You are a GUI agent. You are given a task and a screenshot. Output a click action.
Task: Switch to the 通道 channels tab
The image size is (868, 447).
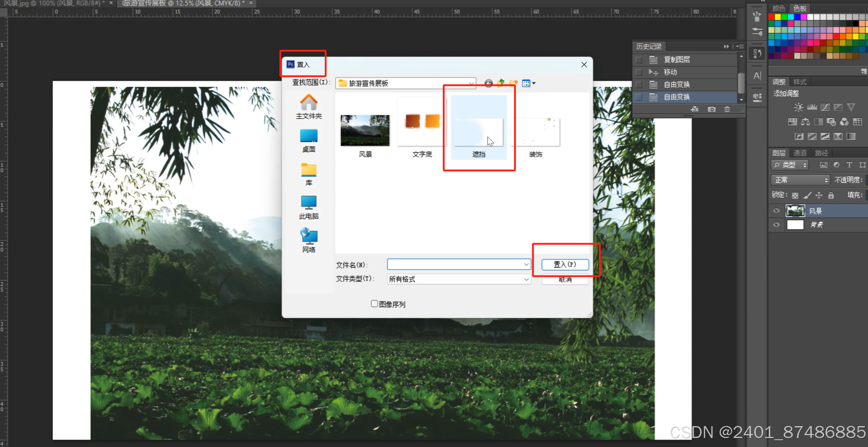coord(800,153)
